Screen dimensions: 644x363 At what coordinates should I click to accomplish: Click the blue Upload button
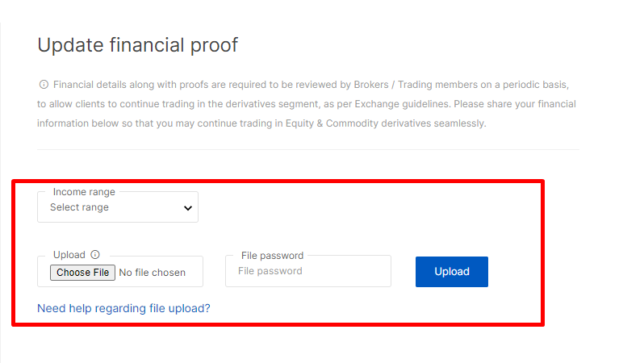[x=451, y=272]
